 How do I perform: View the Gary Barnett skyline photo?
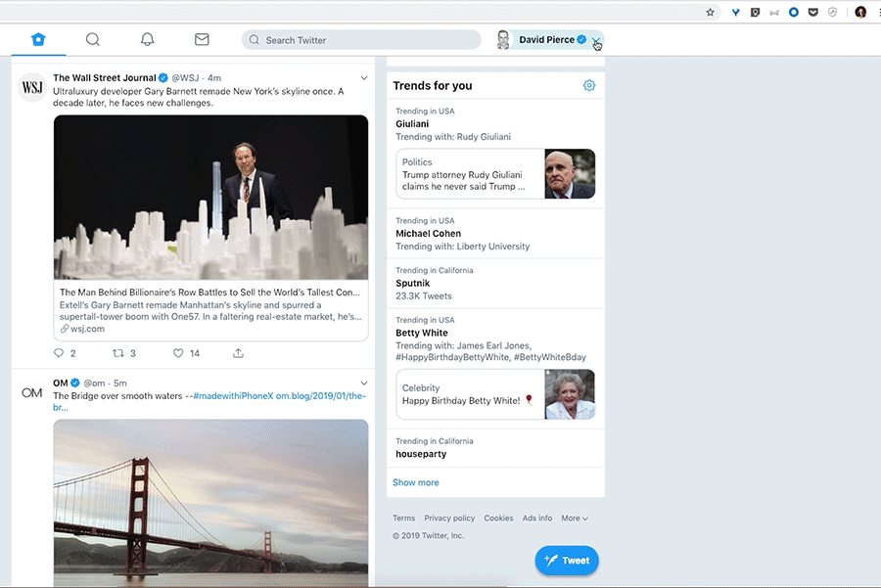(x=210, y=197)
